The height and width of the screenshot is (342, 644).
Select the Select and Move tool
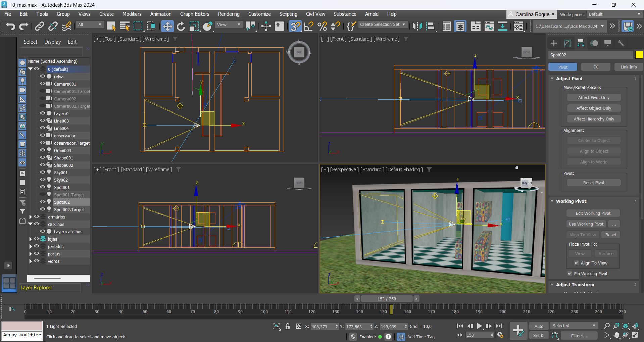(167, 26)
